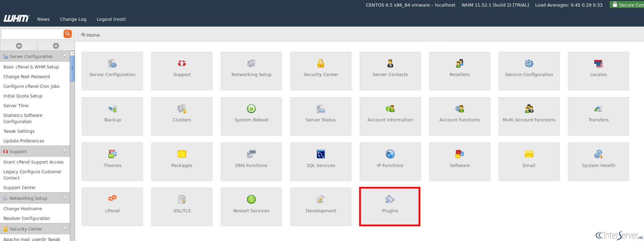Open the System Health tile
644x241 pixels.
(x=598, y=161)
